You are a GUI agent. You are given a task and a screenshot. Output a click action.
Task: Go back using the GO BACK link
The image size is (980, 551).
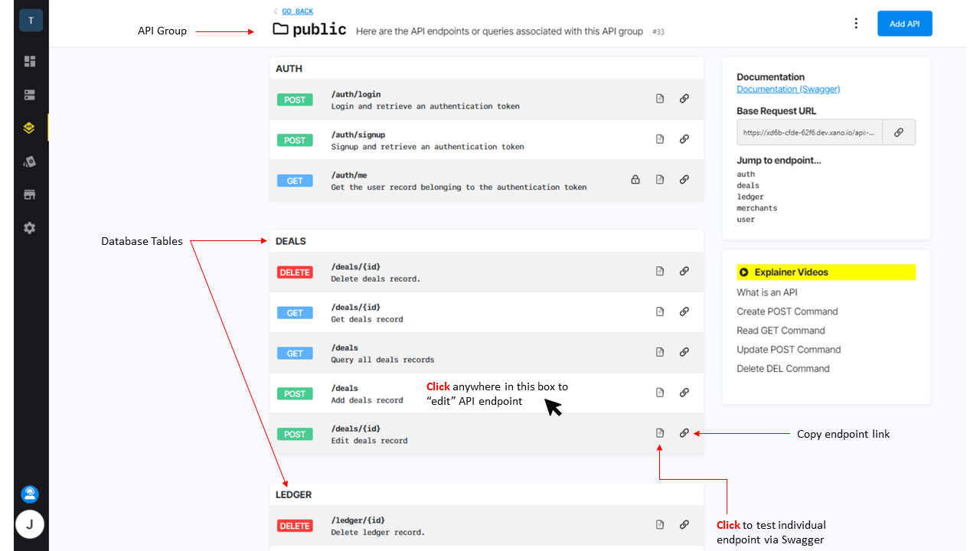[297, 11]
